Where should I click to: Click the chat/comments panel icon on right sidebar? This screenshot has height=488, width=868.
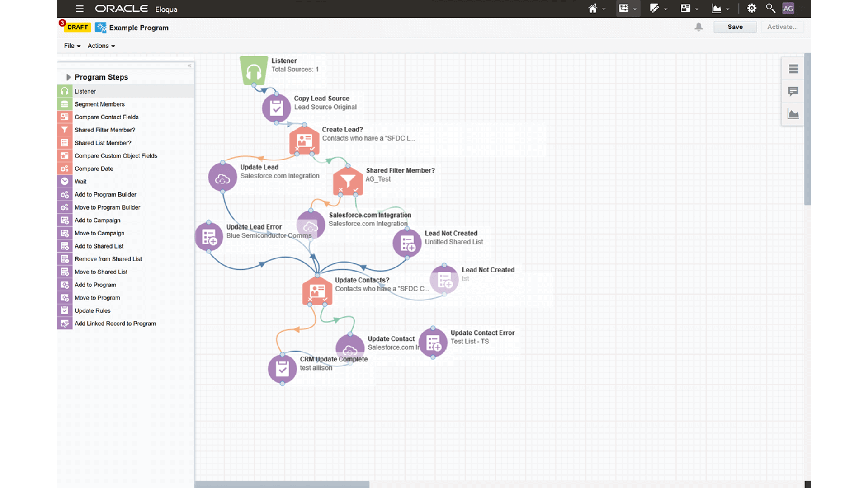(x=793, y=91)
